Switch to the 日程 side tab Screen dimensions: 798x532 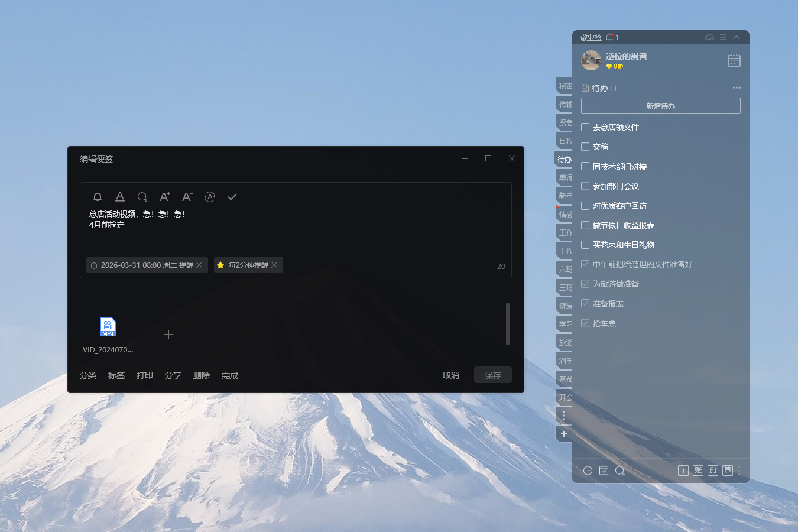565,141
